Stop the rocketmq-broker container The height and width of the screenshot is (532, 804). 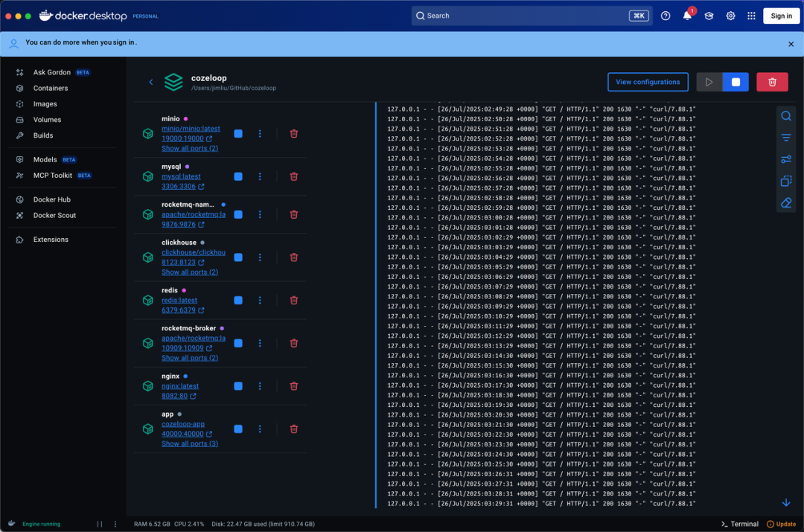(238, 344)
